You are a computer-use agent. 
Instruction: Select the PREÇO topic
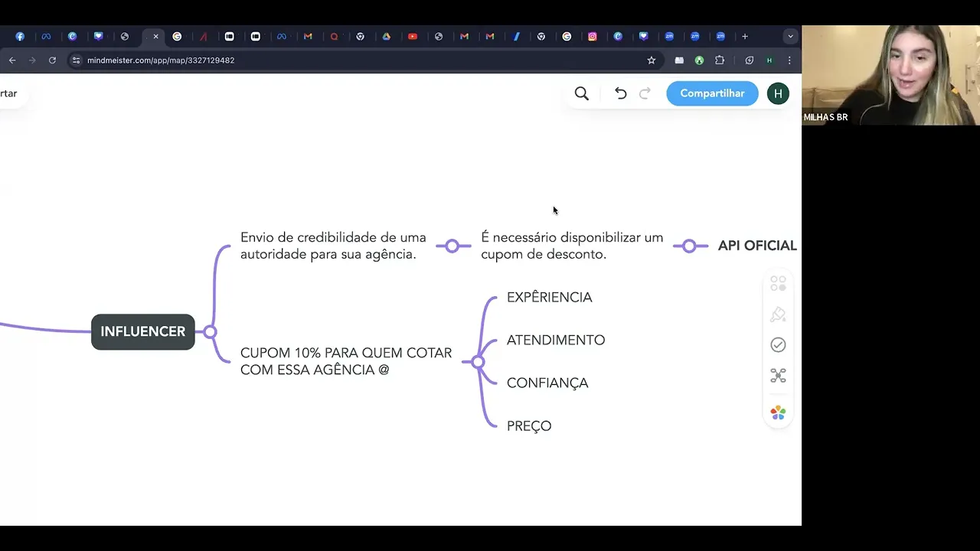pyautogui.click(x=529, y=425)
